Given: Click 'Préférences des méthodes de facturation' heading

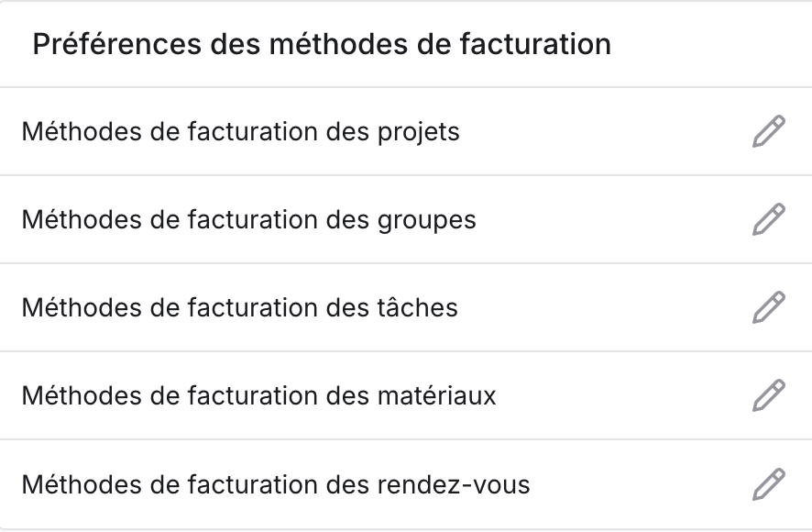Looking at the screenshot, I should pyautogui.click(x=322, y=44).
